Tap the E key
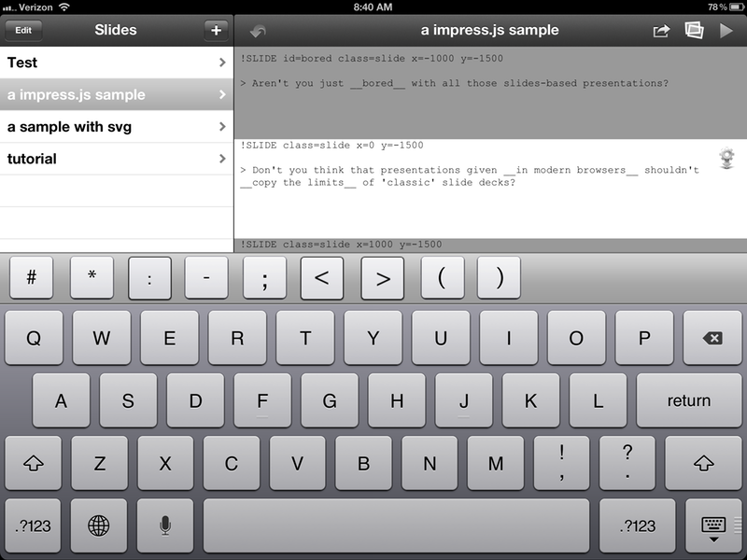 [x=170, y=338]
